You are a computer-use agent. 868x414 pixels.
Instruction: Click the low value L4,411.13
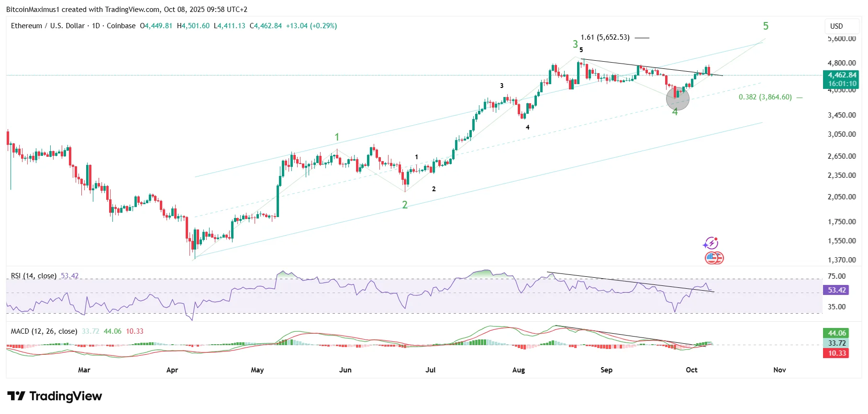pos(230,26)
